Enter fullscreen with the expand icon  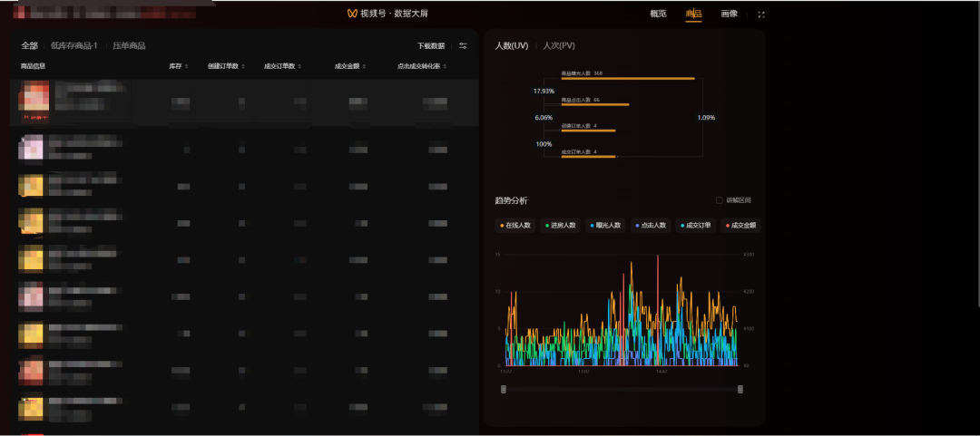(760, 14)
